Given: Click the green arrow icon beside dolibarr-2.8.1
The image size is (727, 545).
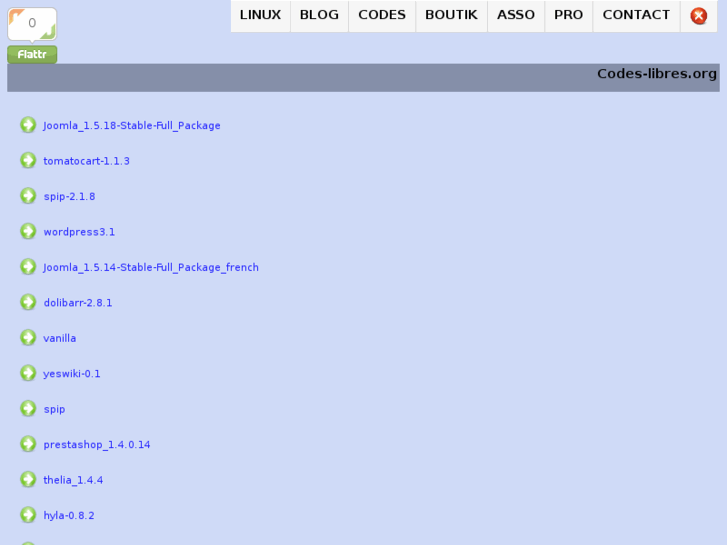Looking at the screenshot, I should tap(28, 302).
